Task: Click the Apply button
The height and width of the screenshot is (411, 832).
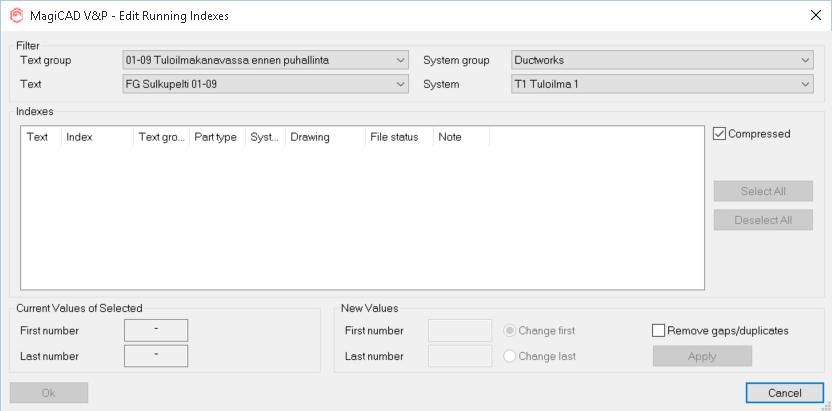Action: (702, 356)
